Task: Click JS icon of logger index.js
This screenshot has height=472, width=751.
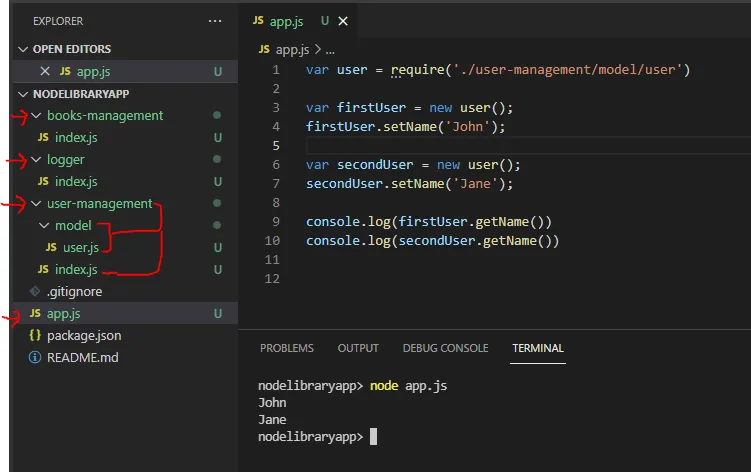Action: [43, 182]
